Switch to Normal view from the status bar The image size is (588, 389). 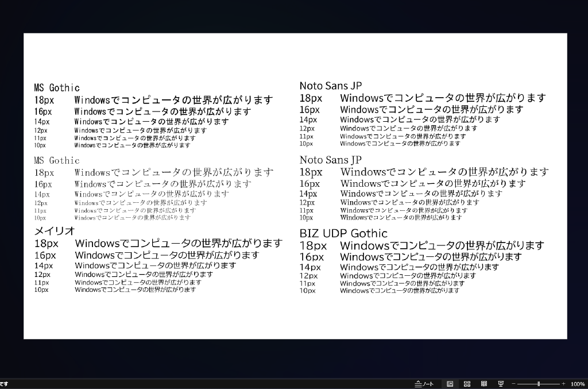coord(450,384)
